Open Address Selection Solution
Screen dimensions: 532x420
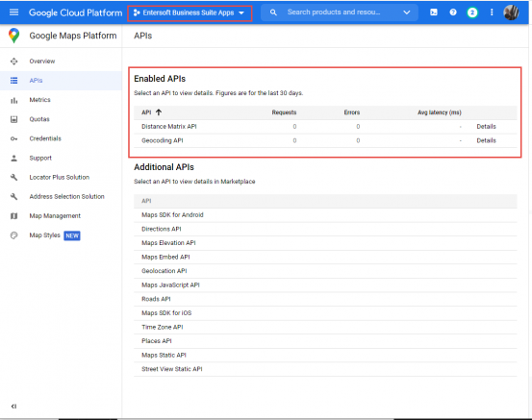(x=61, y=197)
